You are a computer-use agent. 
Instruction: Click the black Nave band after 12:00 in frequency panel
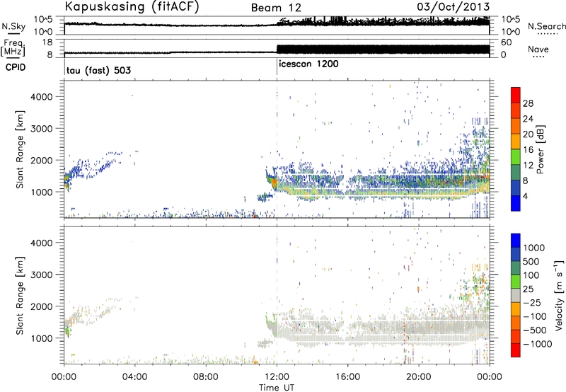(x=383, y=50)
